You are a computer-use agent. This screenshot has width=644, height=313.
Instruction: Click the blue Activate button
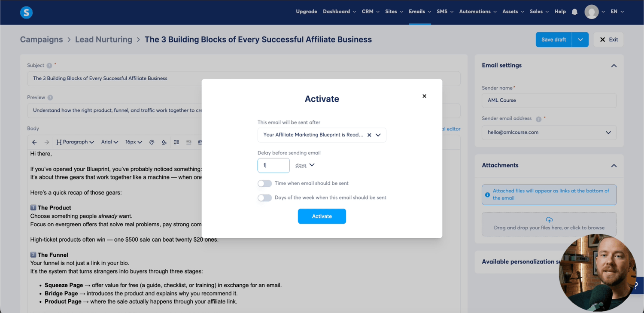322,216
